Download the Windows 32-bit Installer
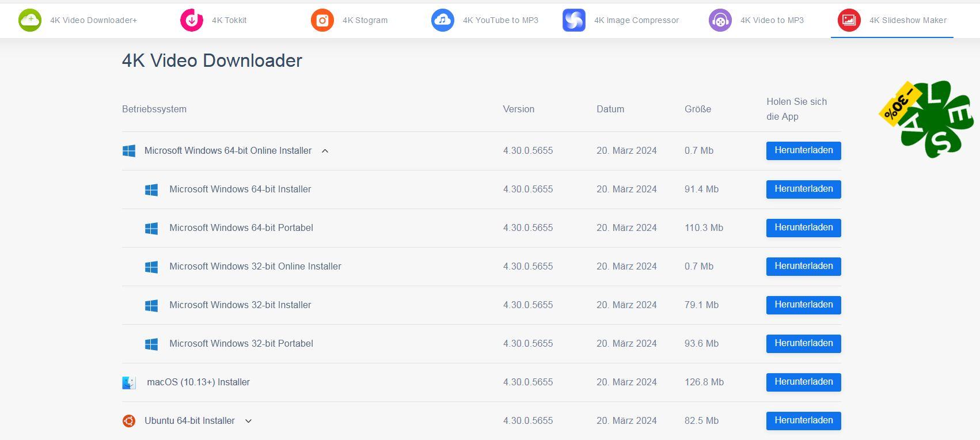Image resolution: width=980 pixels, height=440 pixels. coord(803,305)
